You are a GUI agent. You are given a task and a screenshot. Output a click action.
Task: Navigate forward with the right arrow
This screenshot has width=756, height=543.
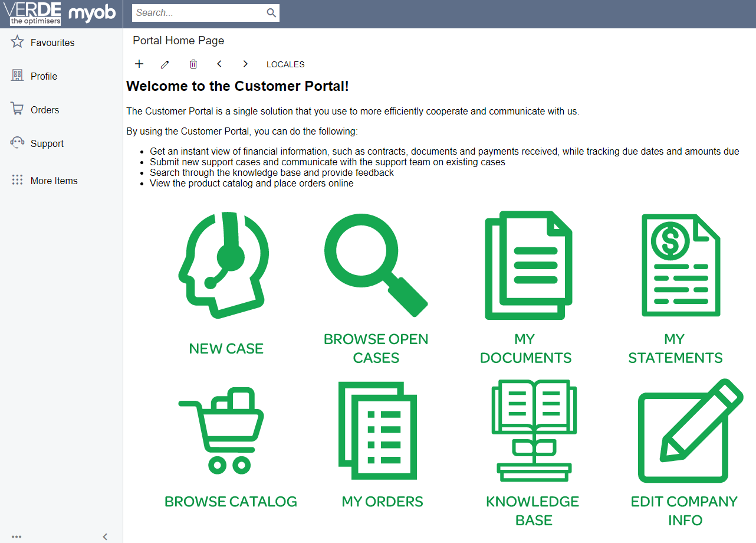click(245, 64)
